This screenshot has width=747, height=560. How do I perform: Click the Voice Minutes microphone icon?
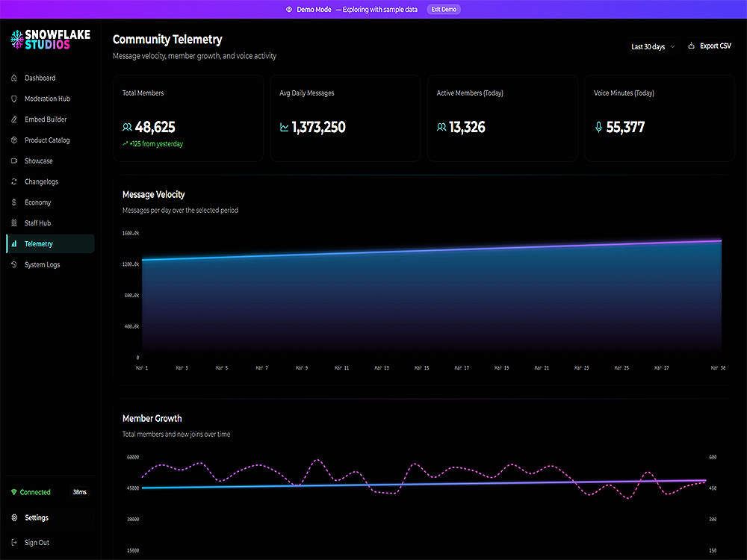tap(598, 127)
